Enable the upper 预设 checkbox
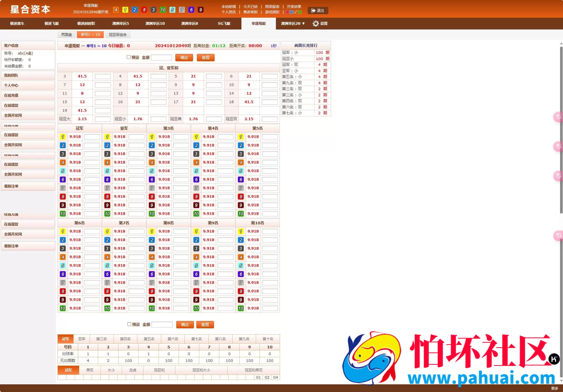Image resolution: width=563 pixels, height=392 pixels. click(x=129, y=57)
